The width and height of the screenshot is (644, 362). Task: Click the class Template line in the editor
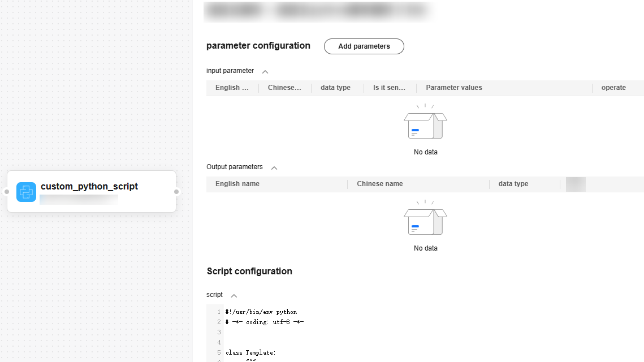point(250,352)
